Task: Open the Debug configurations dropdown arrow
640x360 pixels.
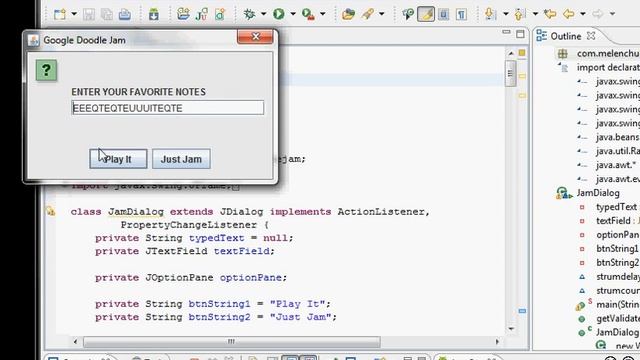Action: (263, 14)
